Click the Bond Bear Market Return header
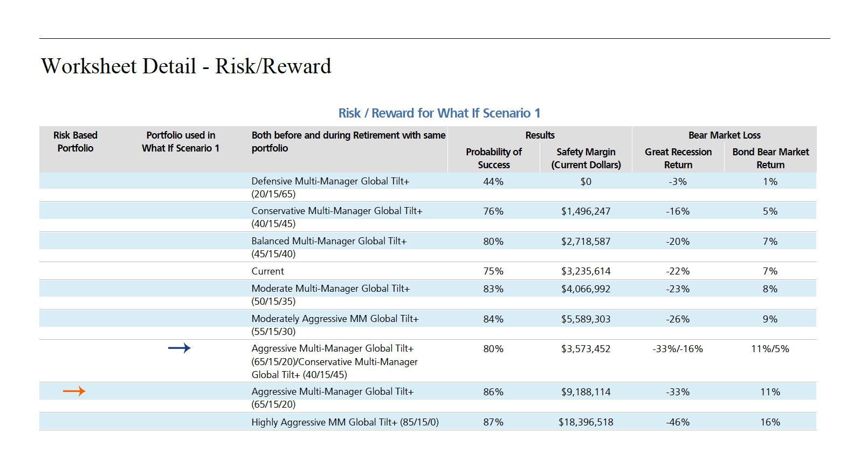This screenshot has width=868, height=453. click(770, 158)
